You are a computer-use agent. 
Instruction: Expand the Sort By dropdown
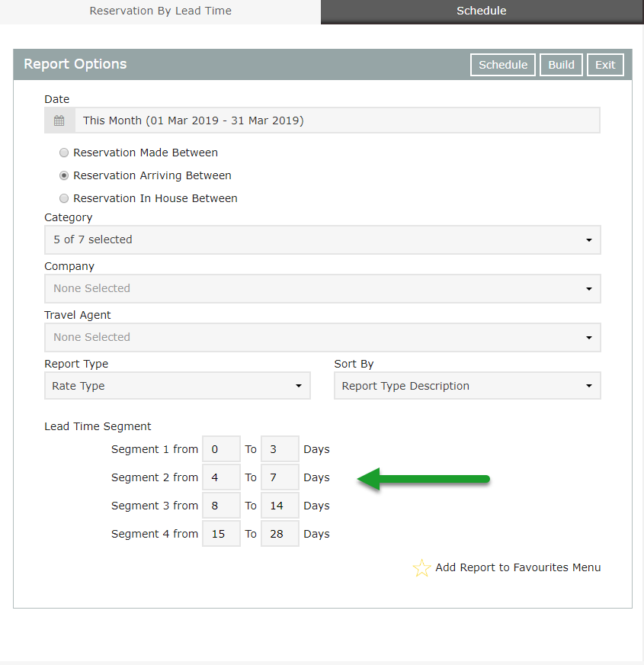(468, 386)
